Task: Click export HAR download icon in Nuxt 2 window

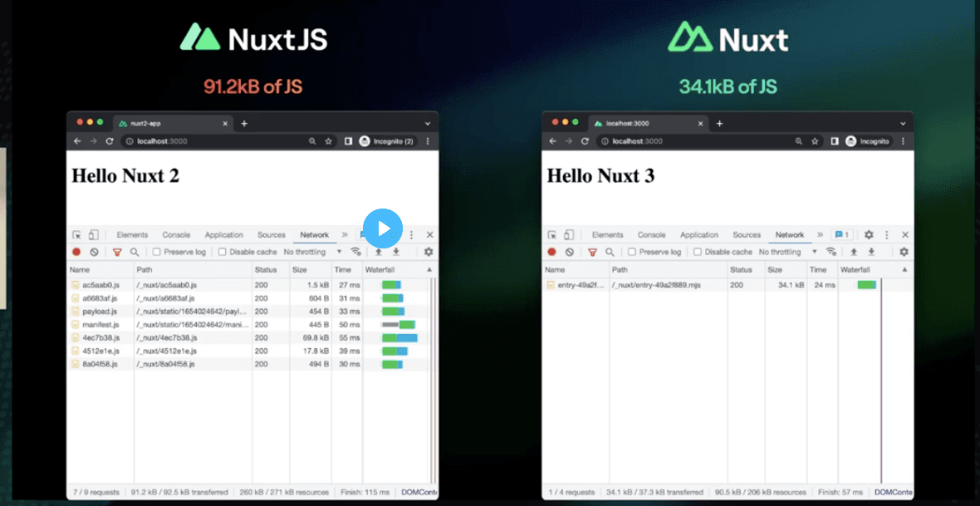Action: coord(395,252)
